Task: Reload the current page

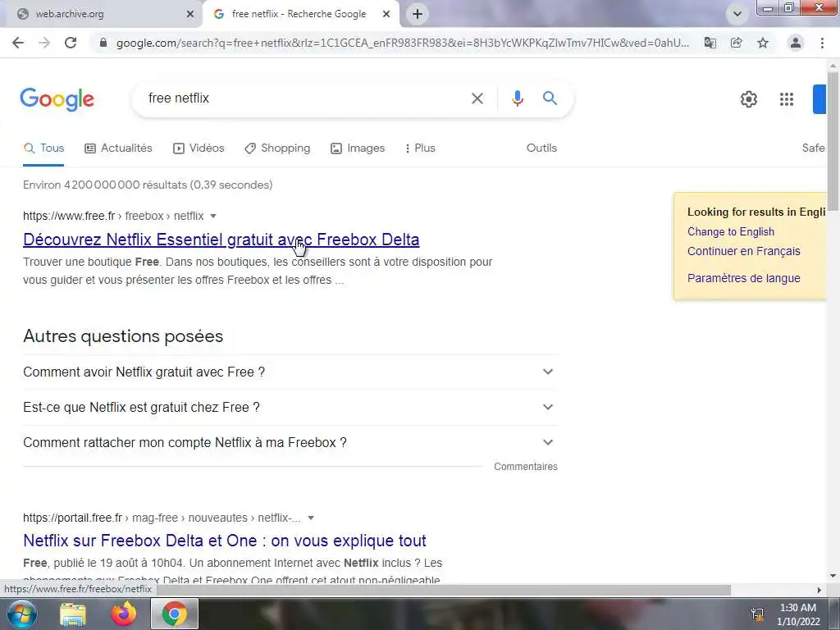Action: tap(71, 43)
